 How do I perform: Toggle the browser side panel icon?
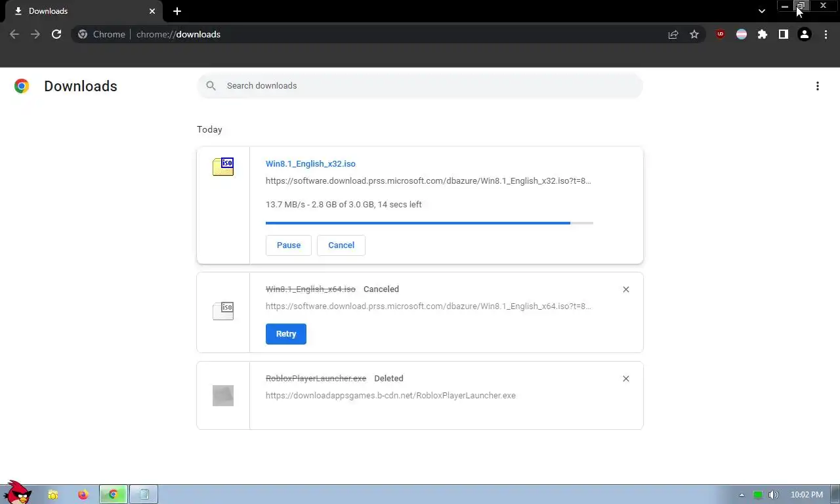click(x=784, y=34)
